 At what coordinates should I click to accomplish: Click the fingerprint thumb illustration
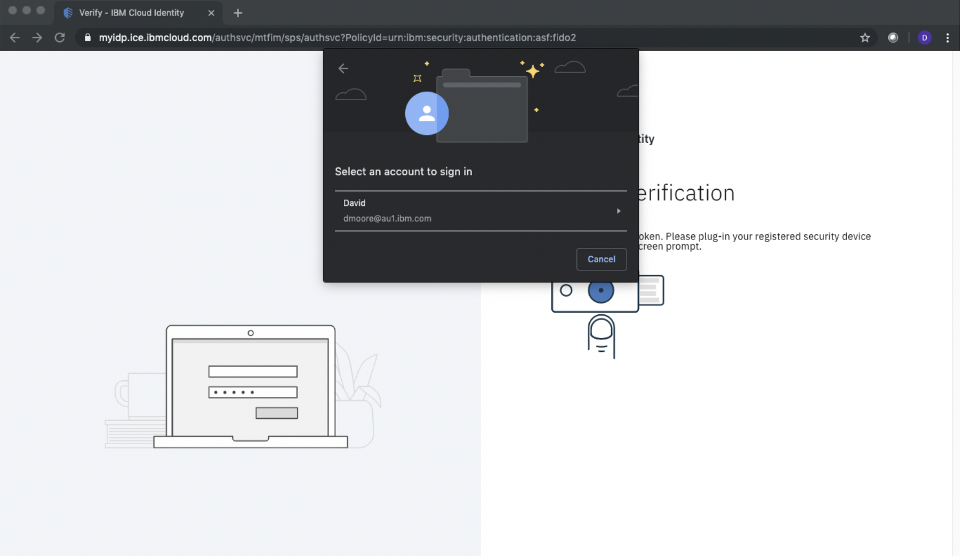(602, 337)
